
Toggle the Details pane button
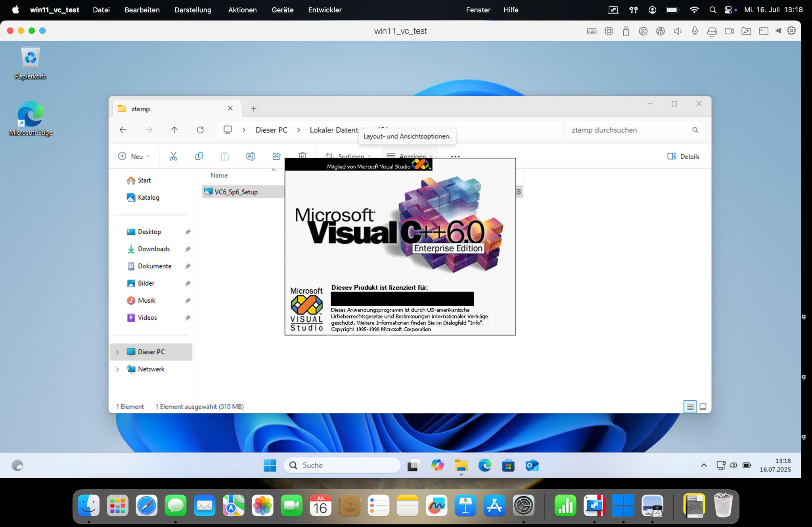(x=684, y=157)
